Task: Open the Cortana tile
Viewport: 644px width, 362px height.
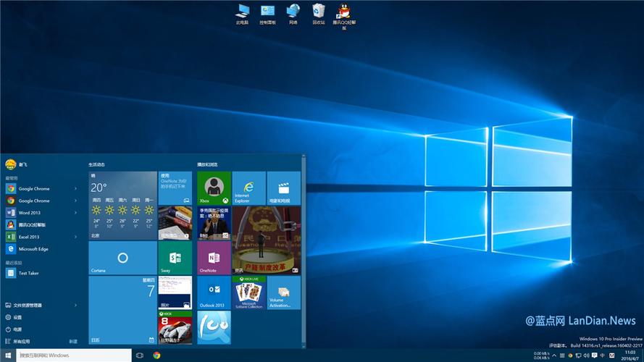Action: (x=123, y=258)
